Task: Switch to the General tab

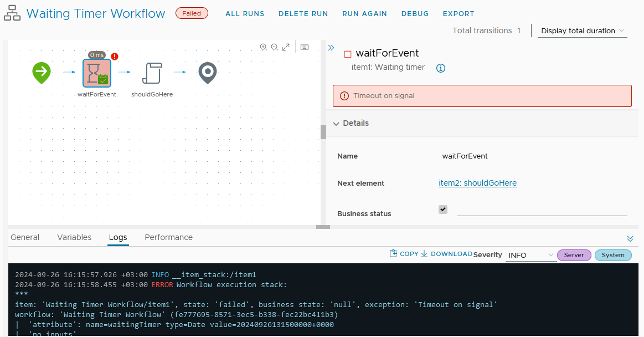Action: [25, 238]
